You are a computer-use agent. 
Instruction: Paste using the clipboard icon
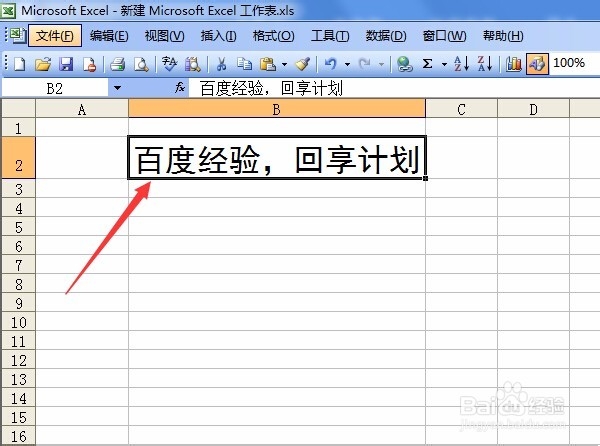[267, 63]
